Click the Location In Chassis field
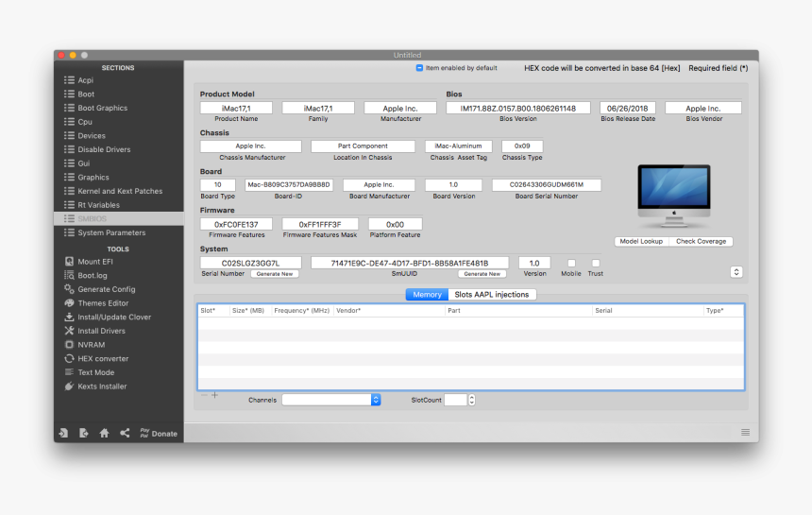 [x=363, y=146]
